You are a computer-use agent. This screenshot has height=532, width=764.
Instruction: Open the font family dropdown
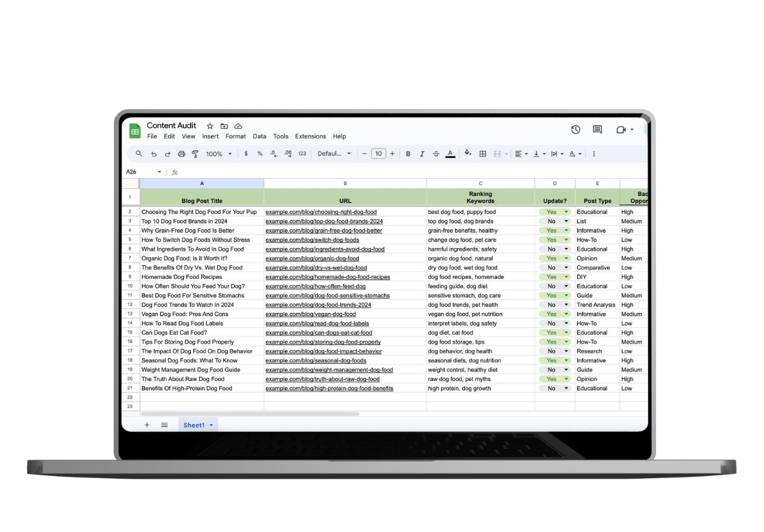tap(334, 154)
